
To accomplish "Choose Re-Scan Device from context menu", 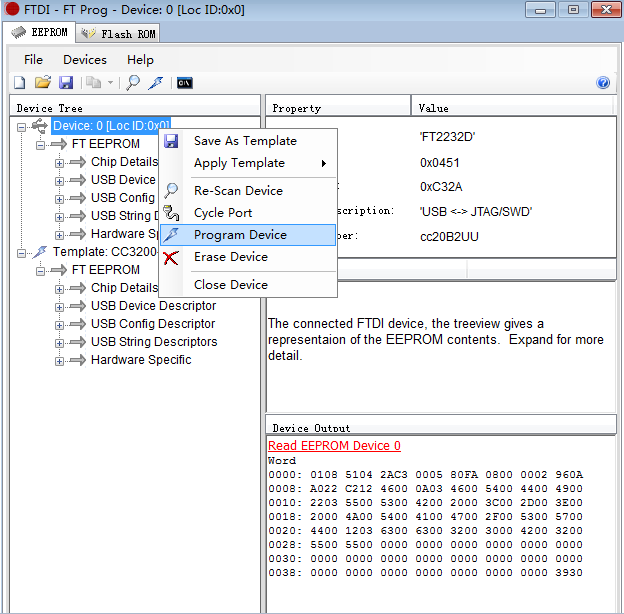I will (x=248, y=191).
